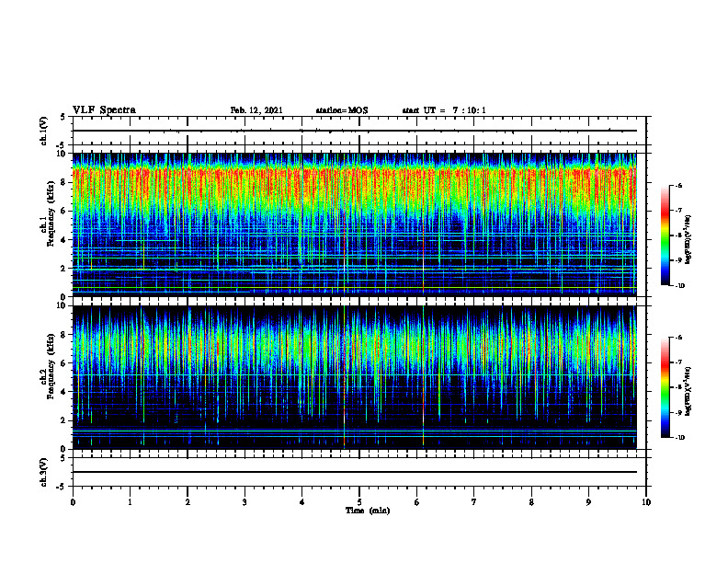Click the ch.1 frequency tick "8"

(x=64, y=182)
